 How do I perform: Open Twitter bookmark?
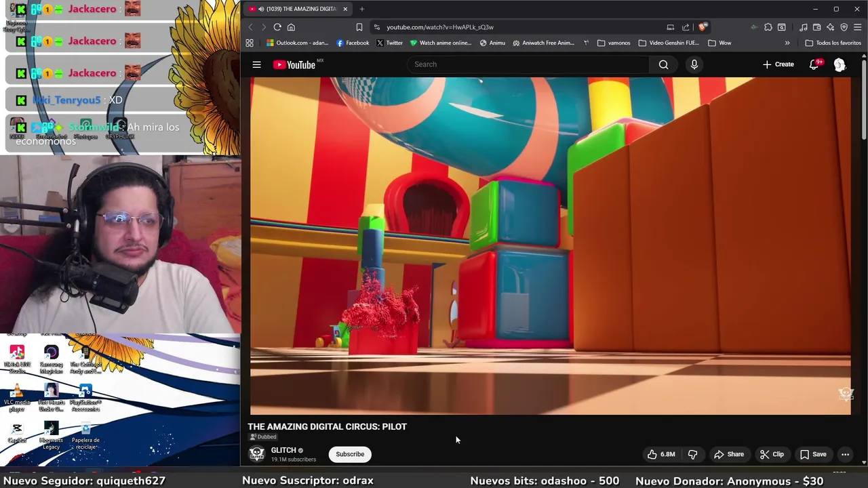click(x=389, y=43)
